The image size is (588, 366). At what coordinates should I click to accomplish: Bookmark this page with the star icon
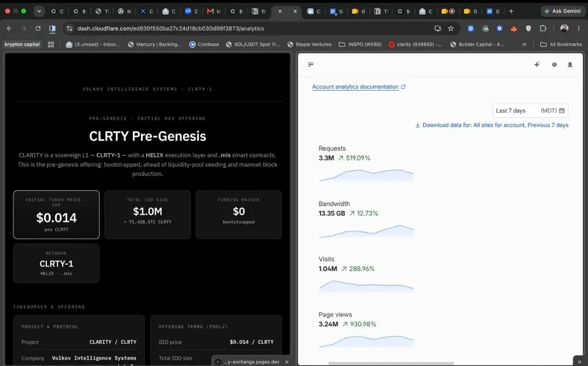click(x=451, y=28)
